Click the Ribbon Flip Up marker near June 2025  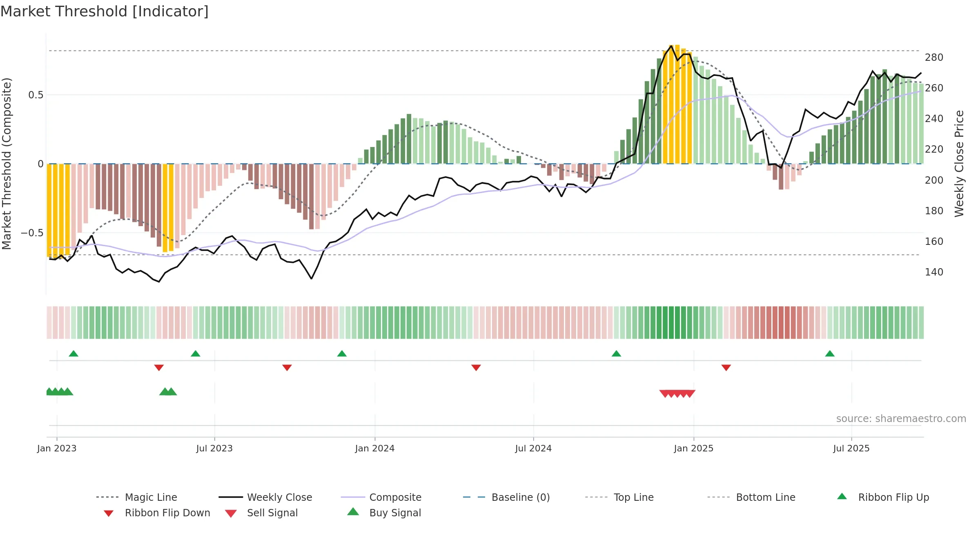pyautogui.click(x=830, y=353)
